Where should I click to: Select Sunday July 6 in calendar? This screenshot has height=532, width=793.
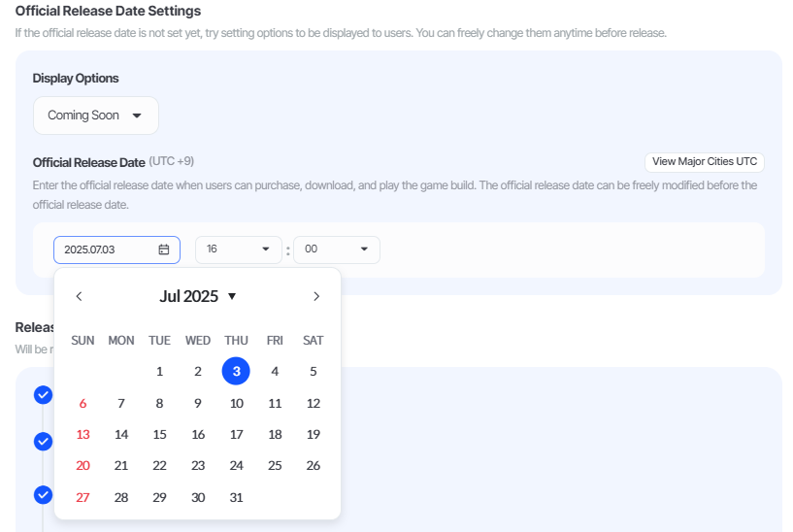tap(83, 404)
